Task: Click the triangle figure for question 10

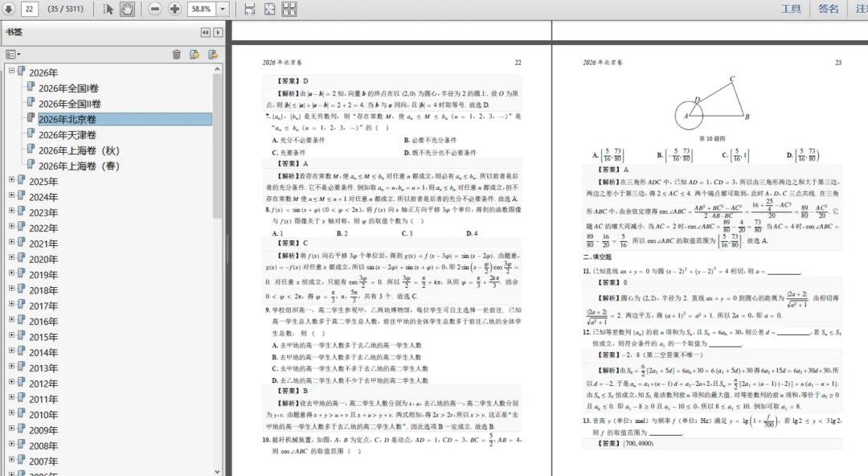Action: pos(712,105)
